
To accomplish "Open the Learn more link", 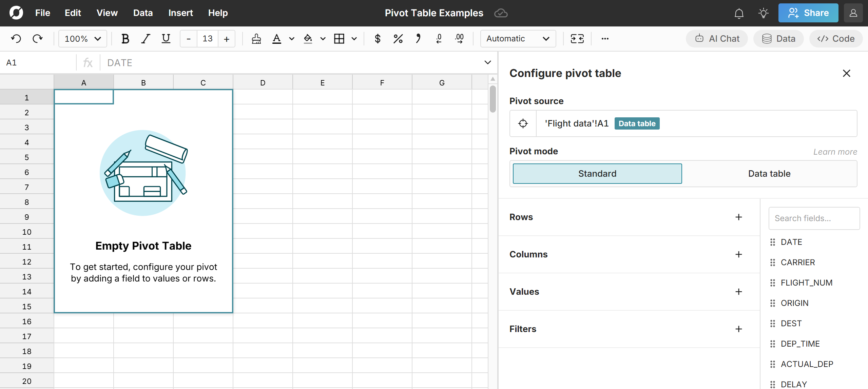I will click(x=835, y=152).
